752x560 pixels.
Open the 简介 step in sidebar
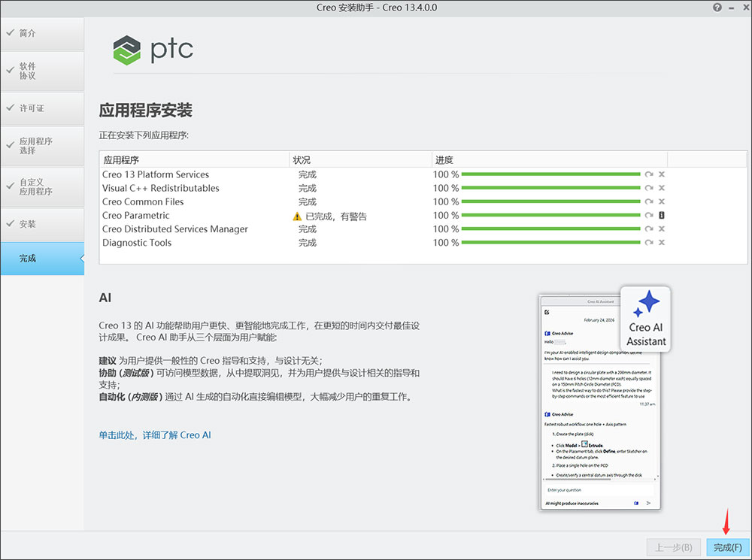pos(42,34)
